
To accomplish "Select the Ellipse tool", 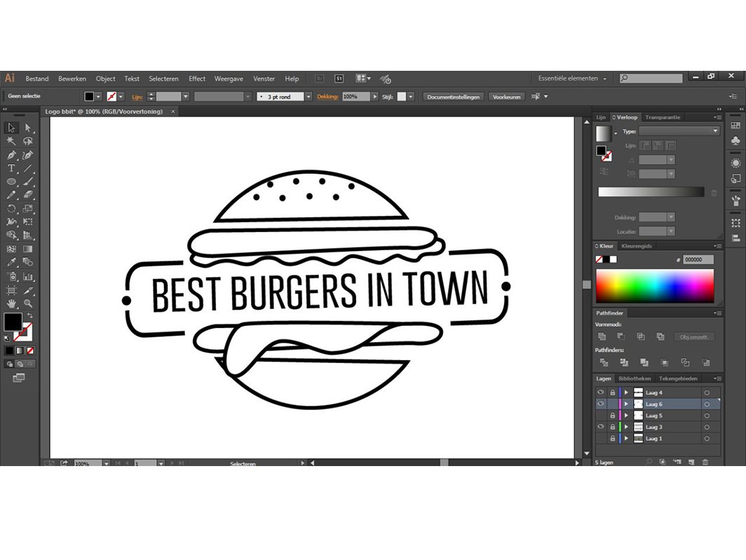I will click(11, 182).
